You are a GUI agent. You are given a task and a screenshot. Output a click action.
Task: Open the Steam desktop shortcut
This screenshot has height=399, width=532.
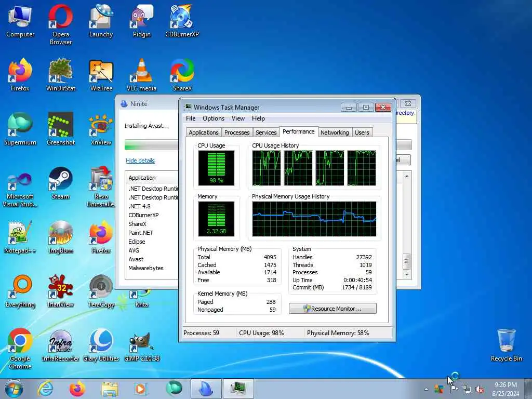coord(60,183)
